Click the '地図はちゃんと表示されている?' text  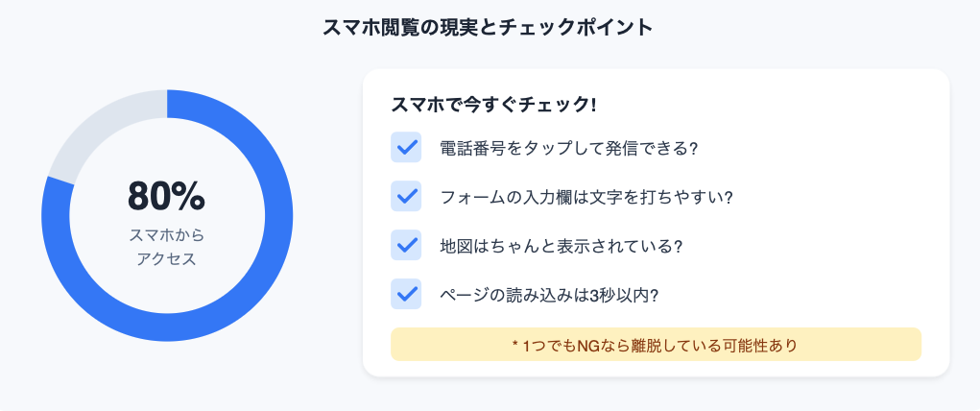coord(561,246)
